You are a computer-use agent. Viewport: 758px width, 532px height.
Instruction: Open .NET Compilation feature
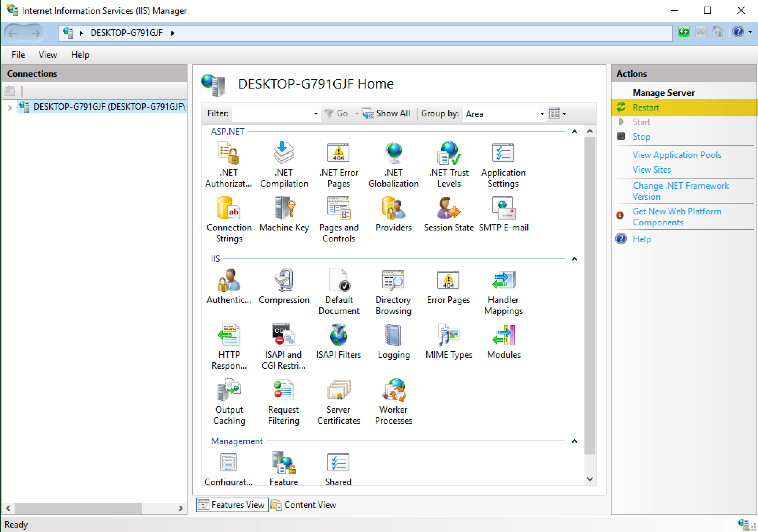tap(284, 164)
